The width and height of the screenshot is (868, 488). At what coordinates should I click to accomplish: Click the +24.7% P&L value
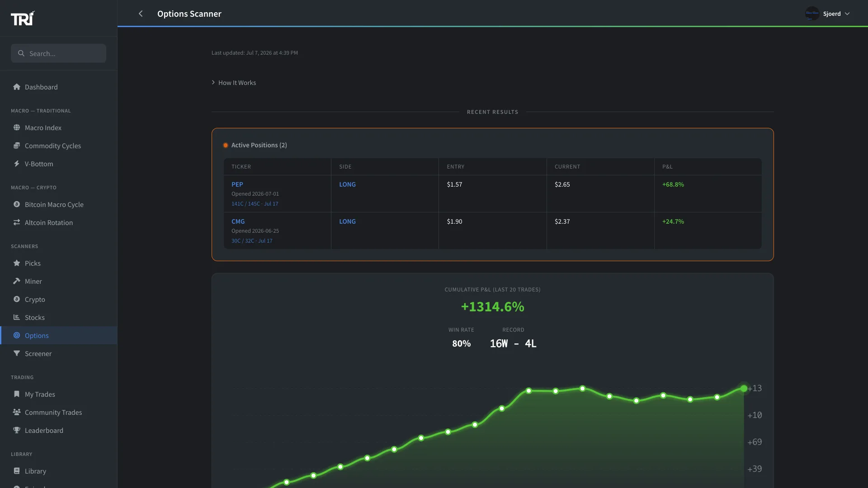coord(673,221)
